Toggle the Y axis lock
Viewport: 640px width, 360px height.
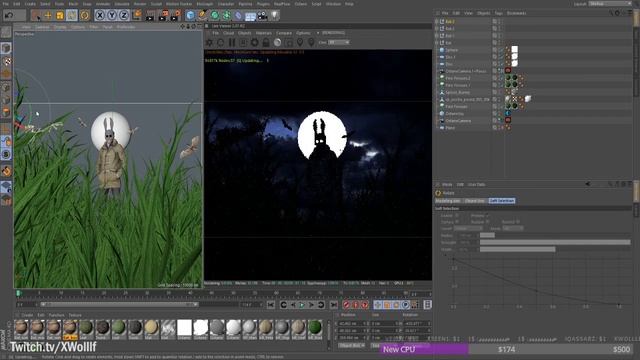[x=112, y=16]
